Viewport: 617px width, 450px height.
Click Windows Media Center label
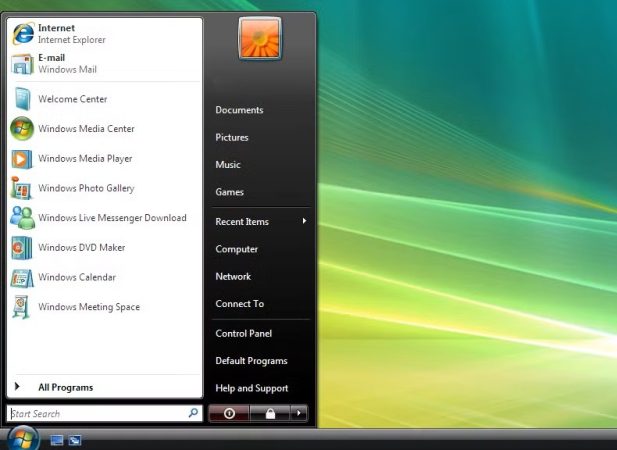coord(86,129)
